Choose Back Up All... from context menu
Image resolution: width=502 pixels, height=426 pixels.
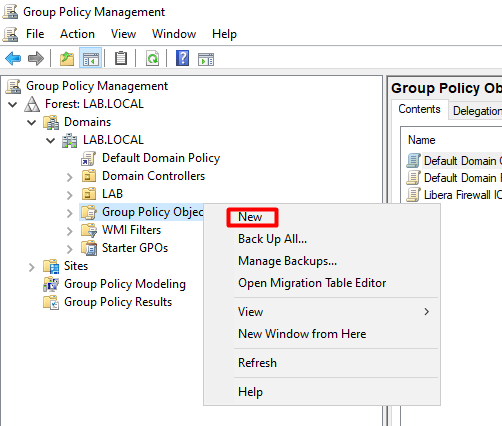click(x=322, y=239)
